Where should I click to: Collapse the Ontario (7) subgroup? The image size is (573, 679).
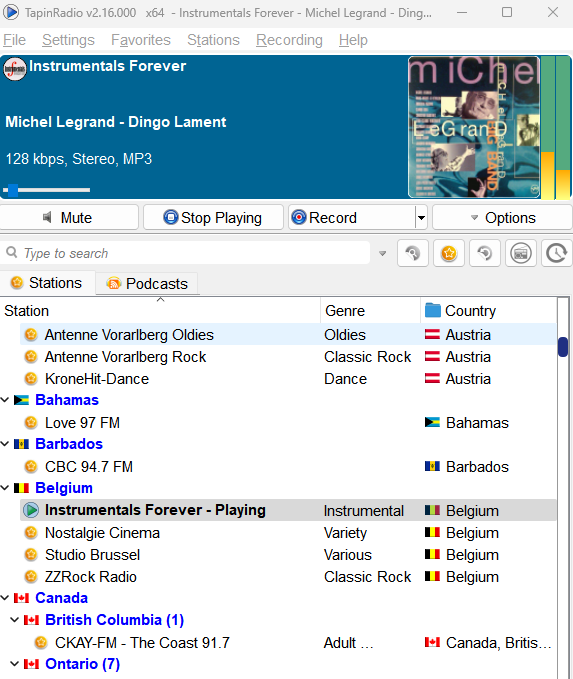pos(14,664)
